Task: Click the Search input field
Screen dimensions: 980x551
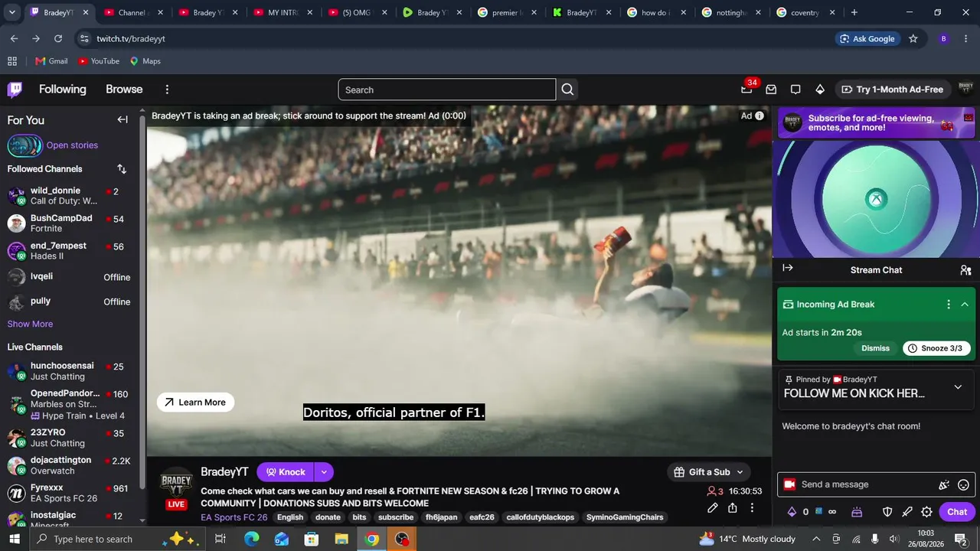Action: pyautogui.click(x=447, y=90)
